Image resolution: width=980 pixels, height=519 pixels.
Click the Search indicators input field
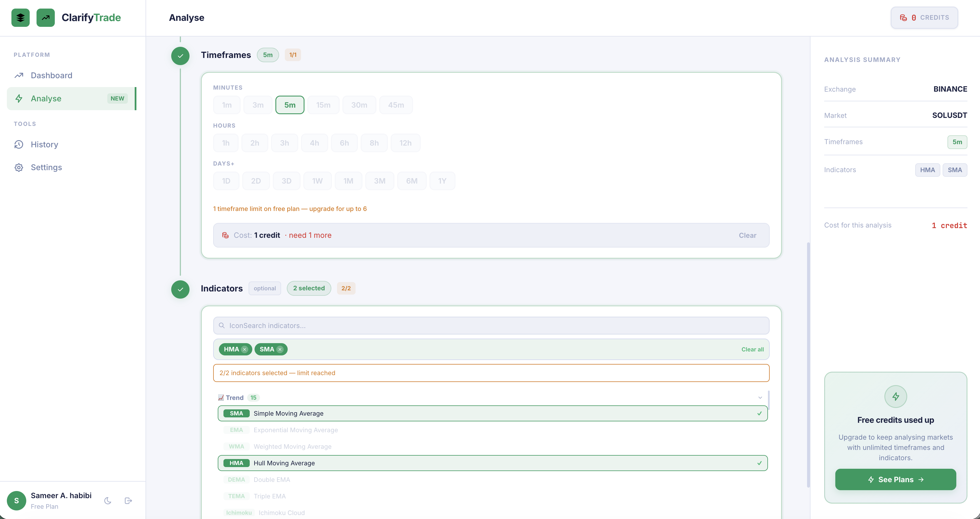(x=491, y=325)
